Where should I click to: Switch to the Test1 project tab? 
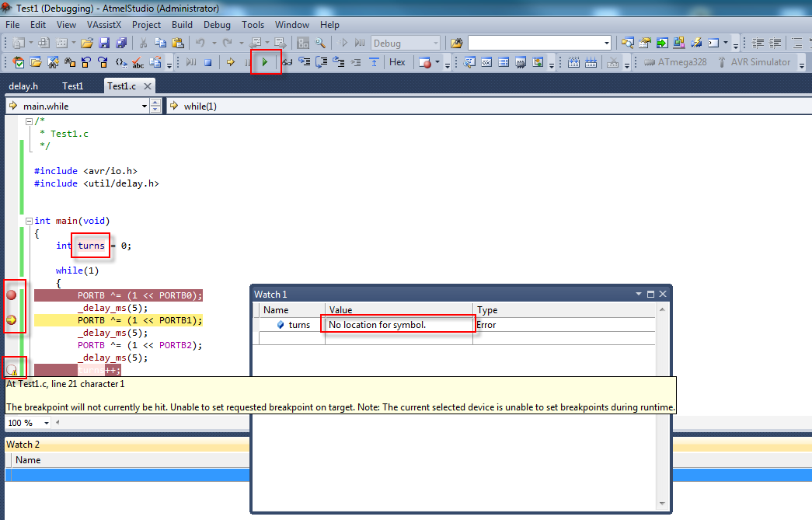point(72,86)
